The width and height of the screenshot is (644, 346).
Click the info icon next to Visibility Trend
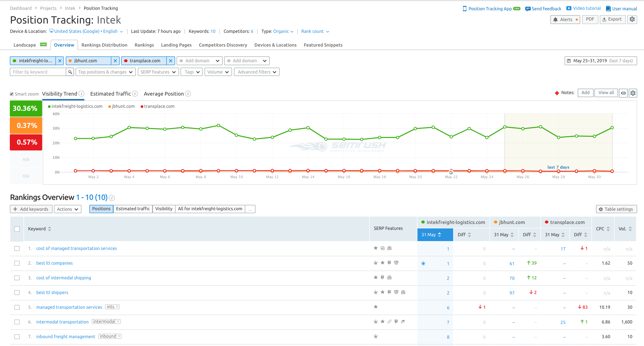click(81, 94)
